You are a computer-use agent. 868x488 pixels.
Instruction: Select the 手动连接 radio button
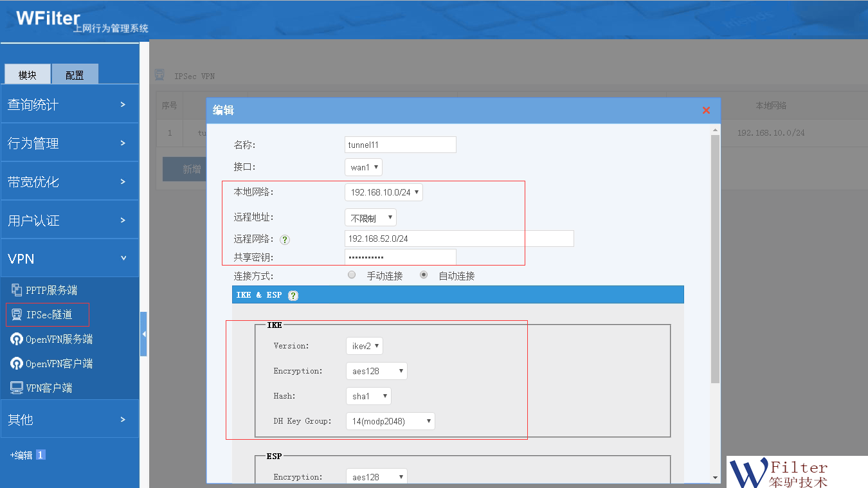352,275
